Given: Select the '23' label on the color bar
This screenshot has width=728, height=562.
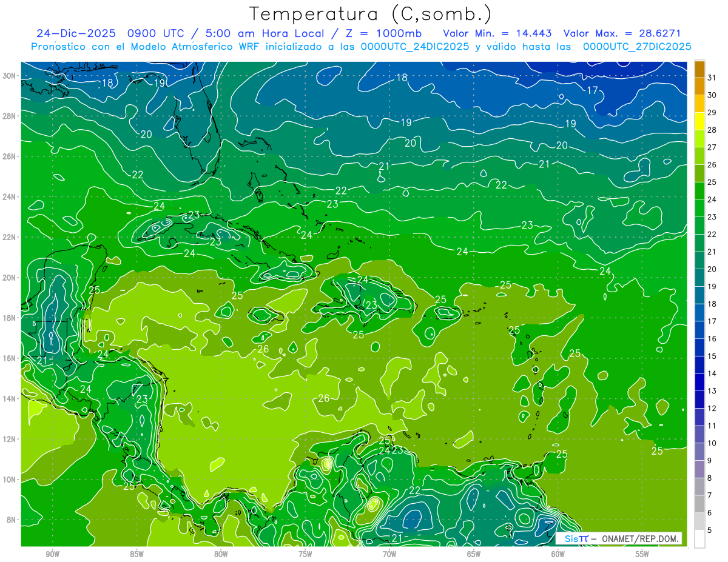Looking at the screenshot, I should [x=712, y=217].
